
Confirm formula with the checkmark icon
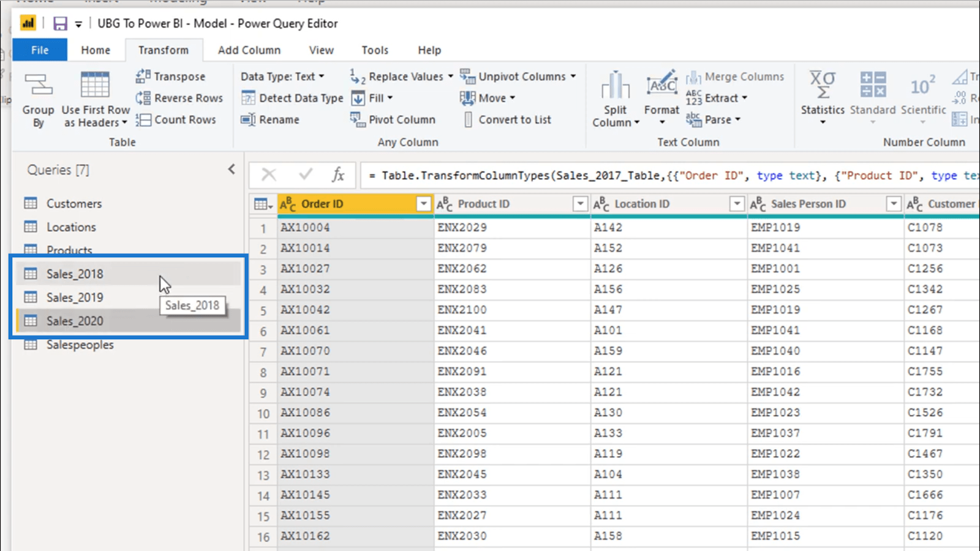pos(306,175)
